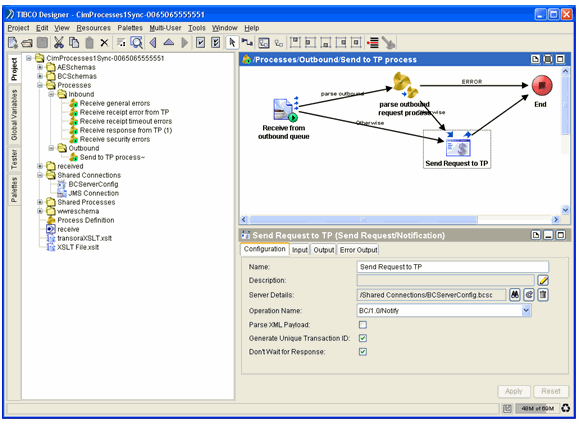
Task: Click the Reset button
Action: (x=551, y=391)
